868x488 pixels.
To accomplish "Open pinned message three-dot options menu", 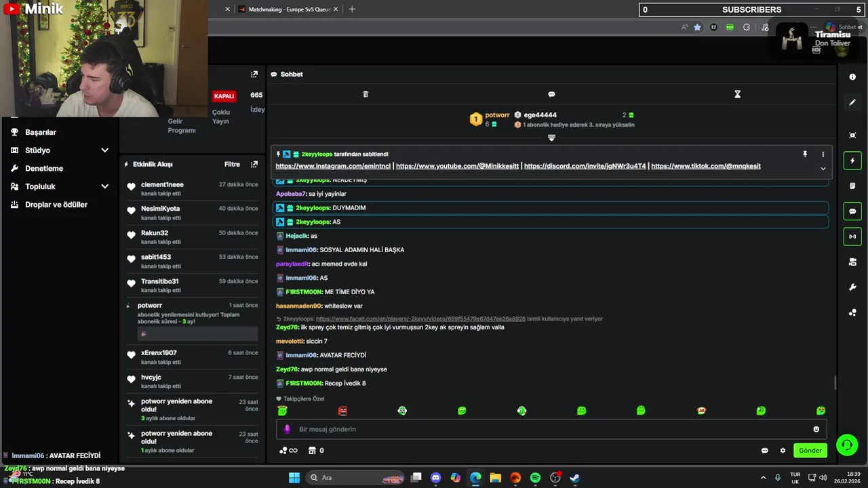I will (823, 155).
